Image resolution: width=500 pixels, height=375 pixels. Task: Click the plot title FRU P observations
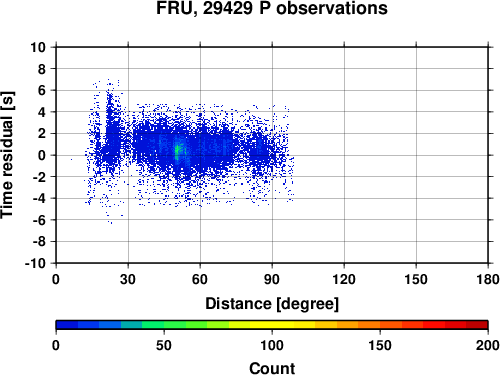272,8
